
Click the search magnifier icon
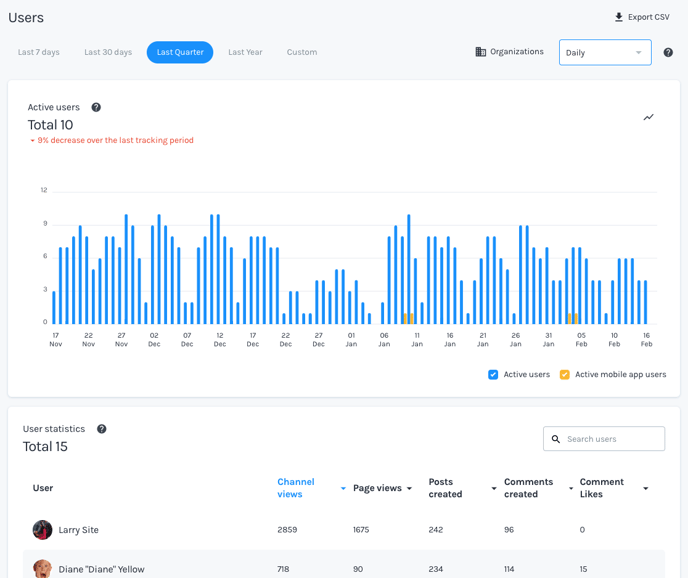[556, 439]
